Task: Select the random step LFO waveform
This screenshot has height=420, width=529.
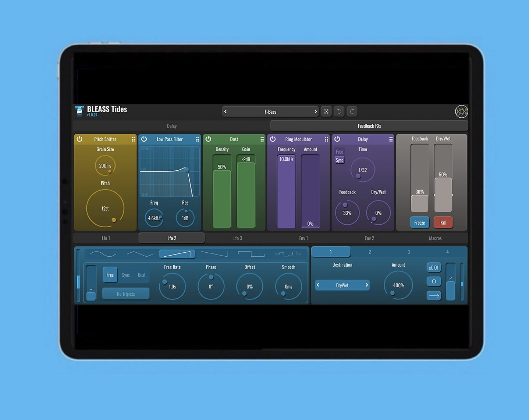Action: coord(288,254)
